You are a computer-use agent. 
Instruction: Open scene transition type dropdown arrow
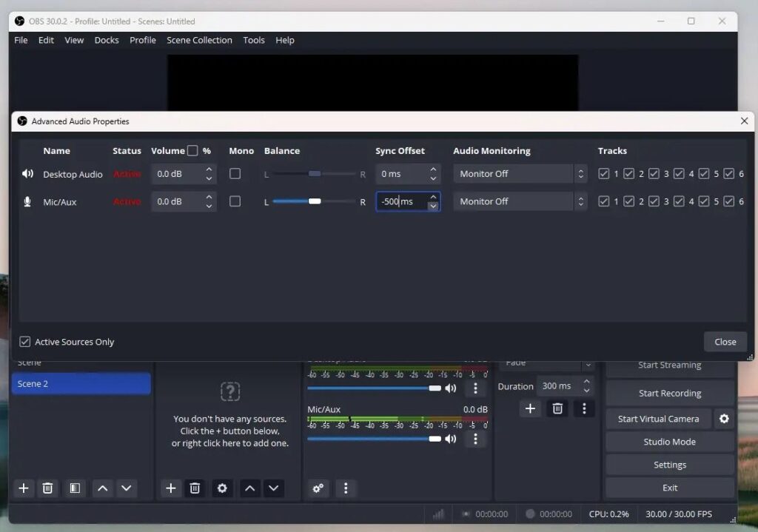click(x=588, y=364)
